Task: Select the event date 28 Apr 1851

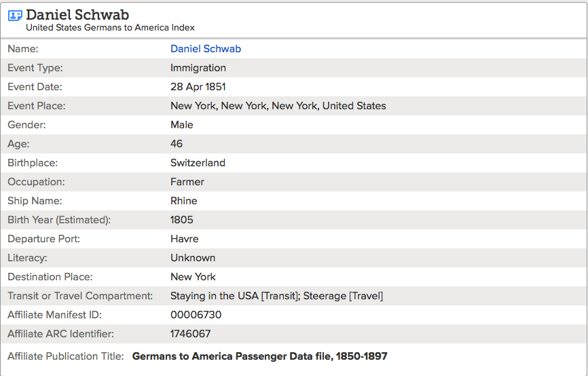Action: pos(198,87)
